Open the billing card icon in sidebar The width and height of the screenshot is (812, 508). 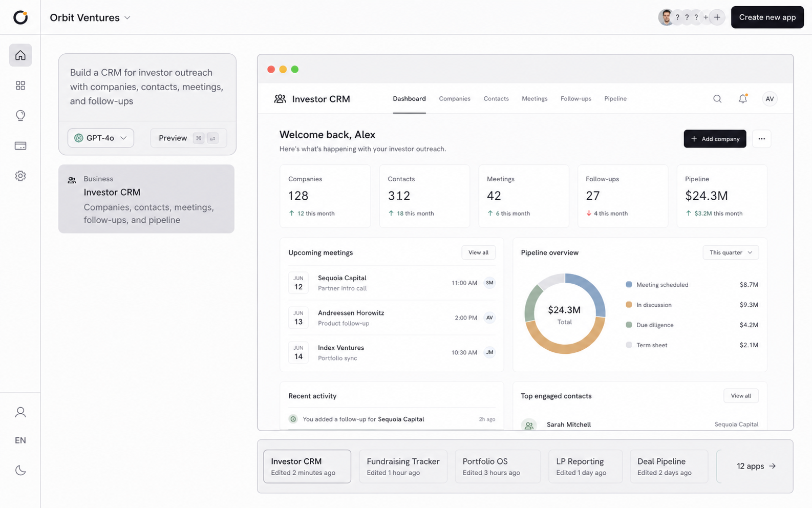pyautogui.click(x=20, y=146)
